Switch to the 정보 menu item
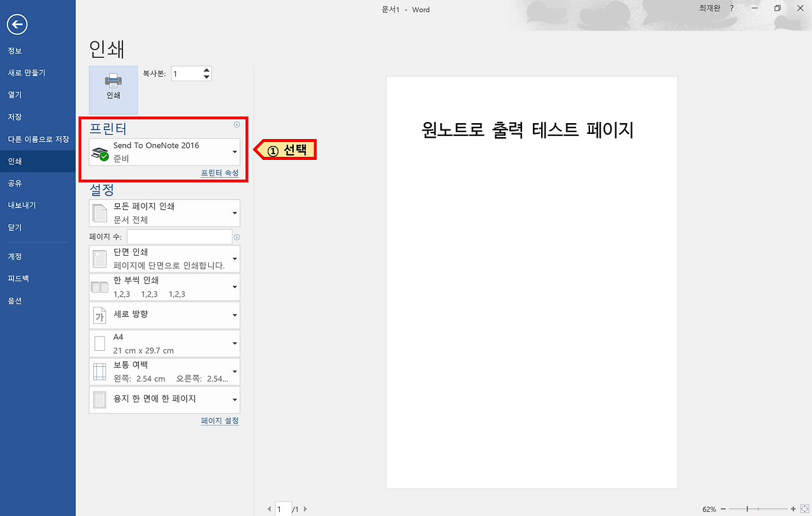812x516 pixels. pos(14,50)
